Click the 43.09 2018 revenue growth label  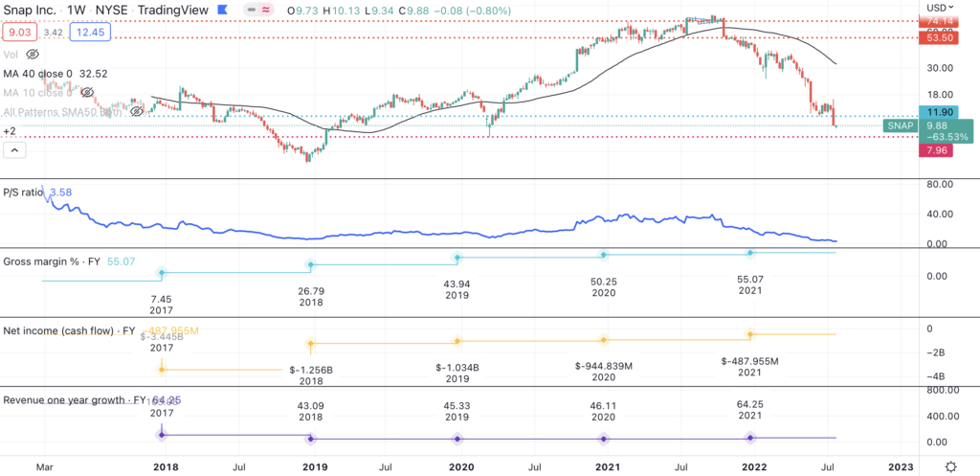(x=311, y=411)
